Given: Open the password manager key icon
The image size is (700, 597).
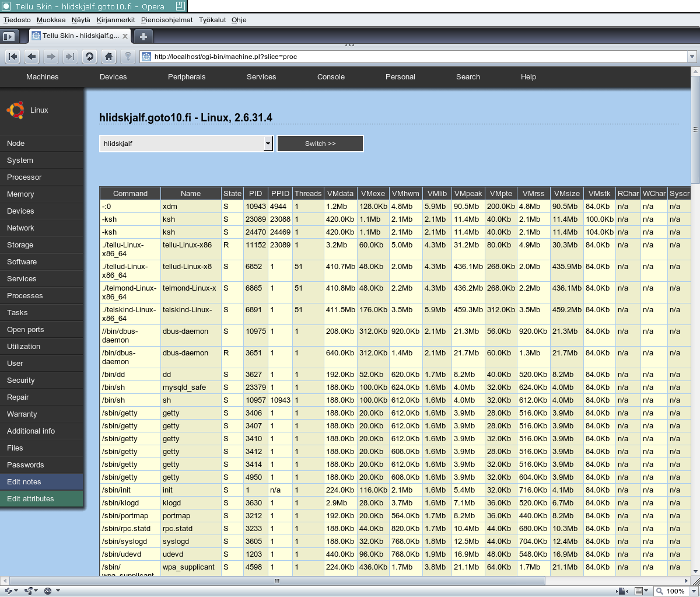Looking at the screenshot, I should [x=128, y=57].
